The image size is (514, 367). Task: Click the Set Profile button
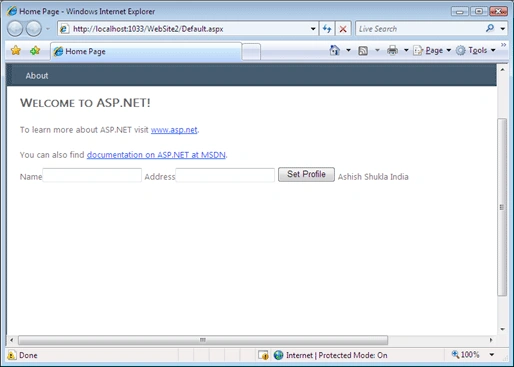coord(306,174)
